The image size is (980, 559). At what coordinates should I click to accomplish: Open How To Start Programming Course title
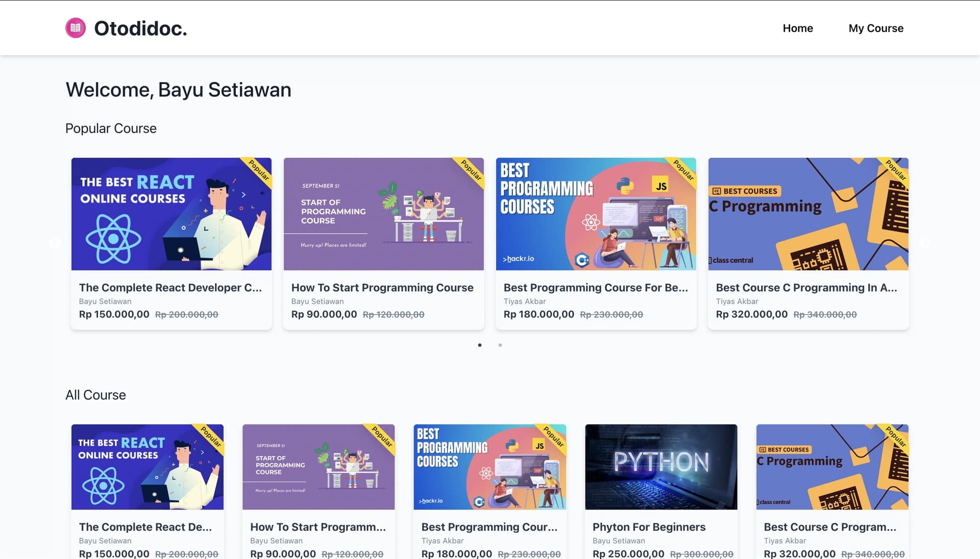point(382,288)
